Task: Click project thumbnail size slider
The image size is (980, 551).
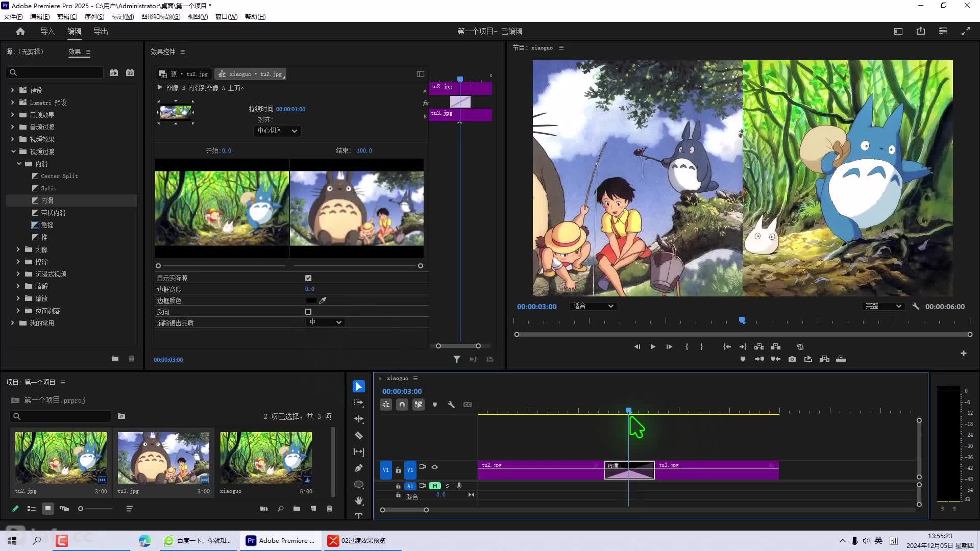Action: (95, 509)
